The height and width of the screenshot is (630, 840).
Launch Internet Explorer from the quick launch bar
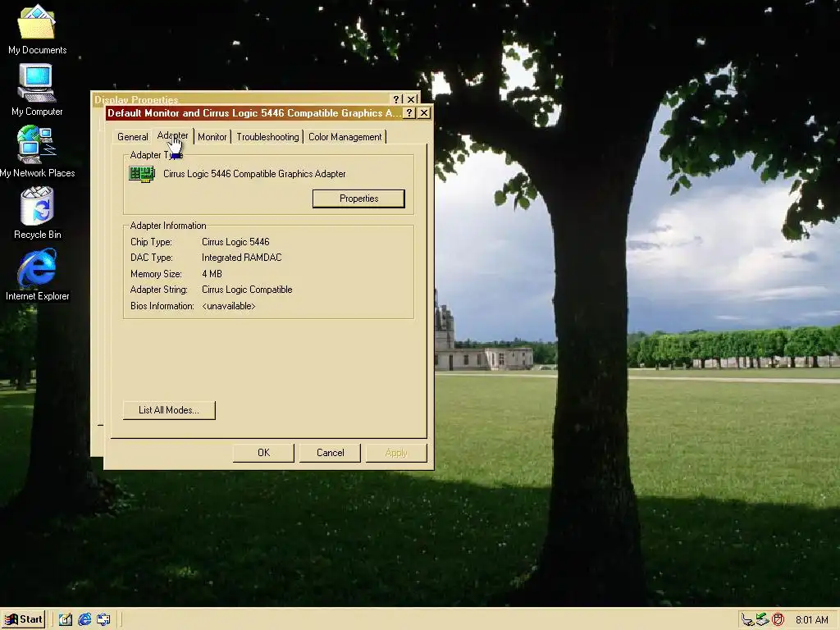84,619
